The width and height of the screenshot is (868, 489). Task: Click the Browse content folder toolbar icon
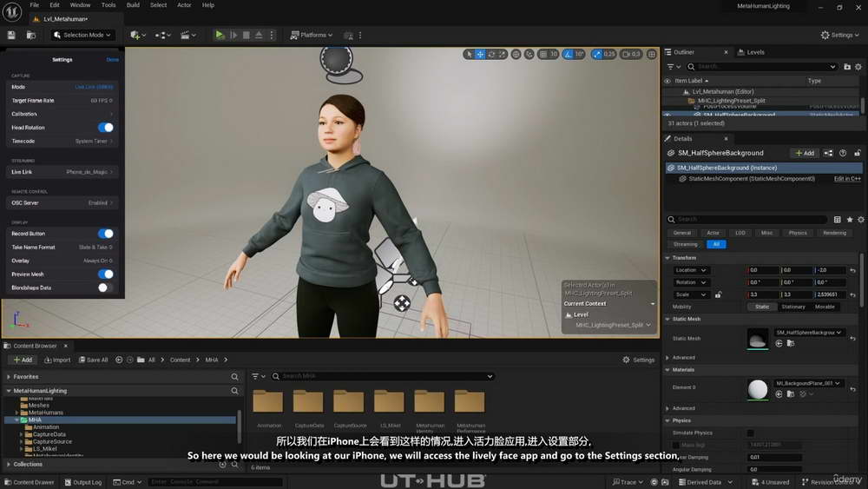(x=31, y=35)
